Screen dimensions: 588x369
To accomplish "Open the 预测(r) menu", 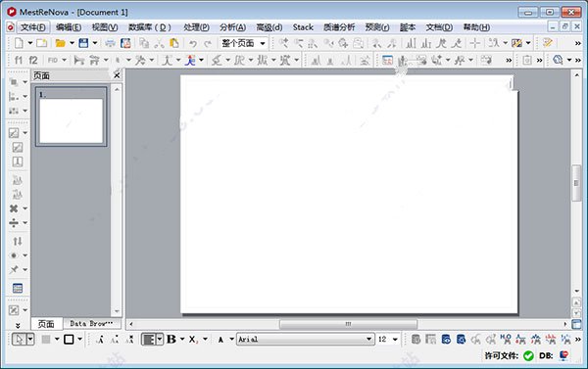I will pyautogui.click(x=377, y=27).
